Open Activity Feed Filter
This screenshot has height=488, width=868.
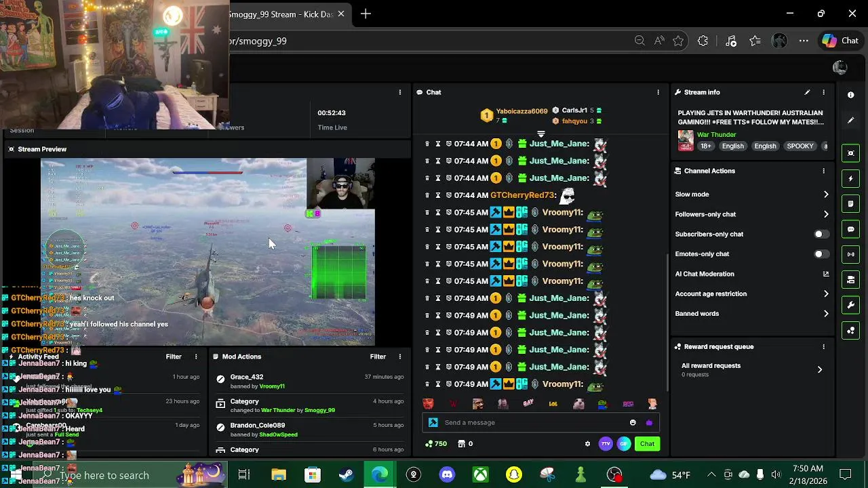(174, 357)
